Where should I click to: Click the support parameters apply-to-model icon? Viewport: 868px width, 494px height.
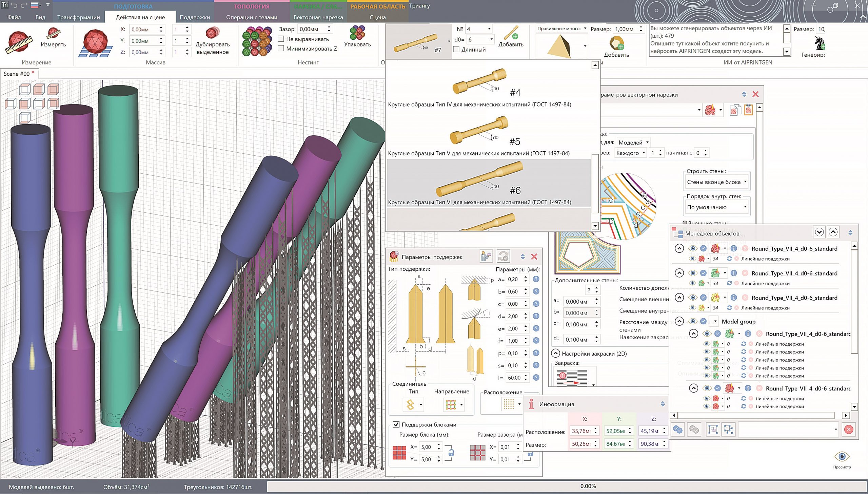[x=486, y=256]
